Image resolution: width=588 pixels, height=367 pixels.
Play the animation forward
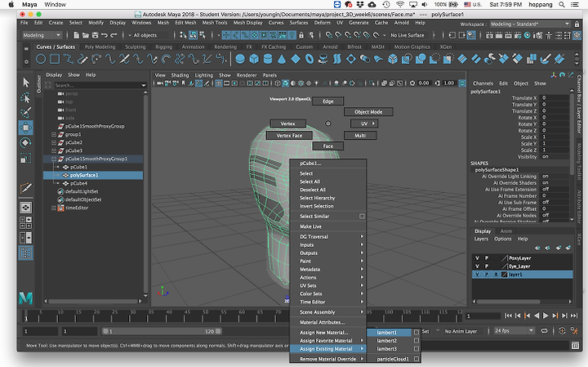click(x=546, y=316)
